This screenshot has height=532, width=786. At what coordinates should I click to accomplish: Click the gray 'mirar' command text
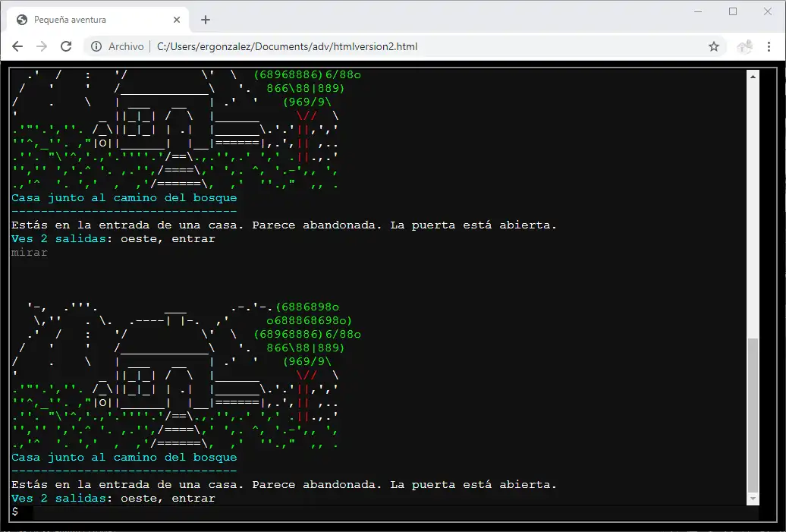pyautogui.click(x=29, y=252)
